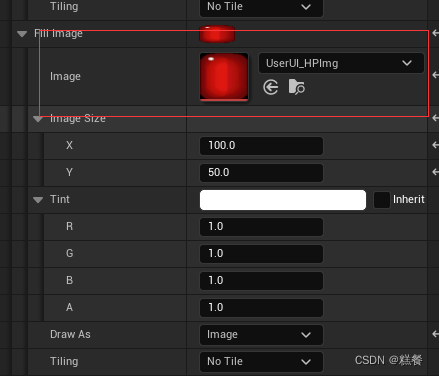This screenshot has height=376, width=439.
Task: Edit the Tint A value field
Action: click(261, 308)
